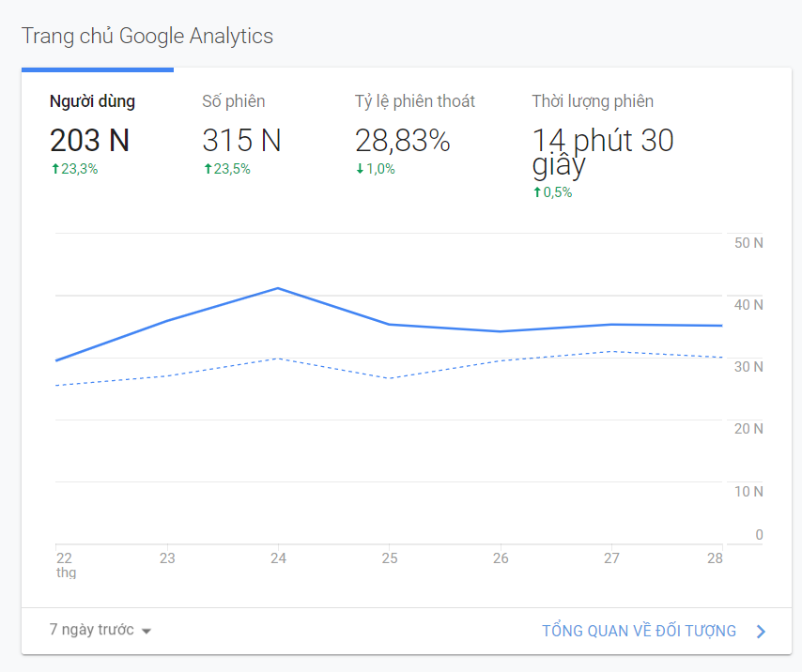802x672 pixels.
Task: Show the Thời lượng phiên metric
Action: [593, 101]
